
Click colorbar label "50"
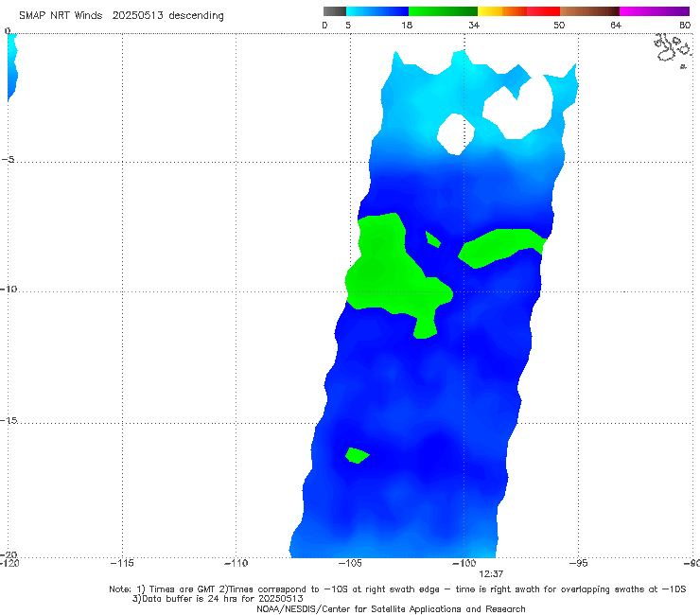[x=559, y=25]
